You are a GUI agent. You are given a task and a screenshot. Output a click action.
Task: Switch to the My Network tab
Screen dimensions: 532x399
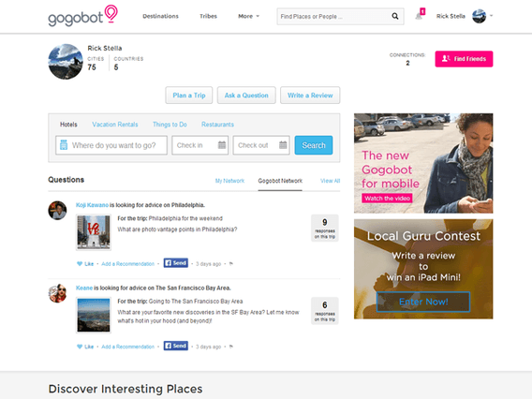click(x=229, y=181)
